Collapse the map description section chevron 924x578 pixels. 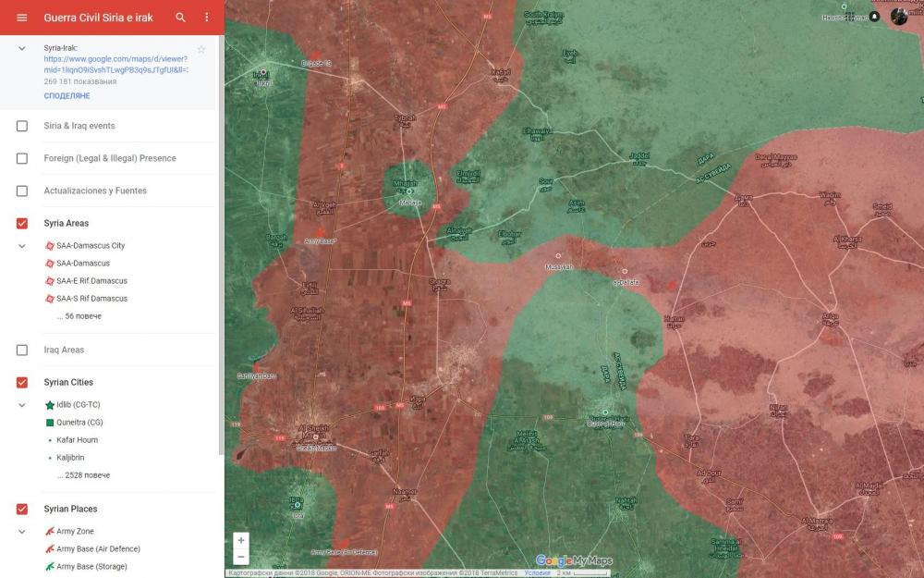(22, 48)
